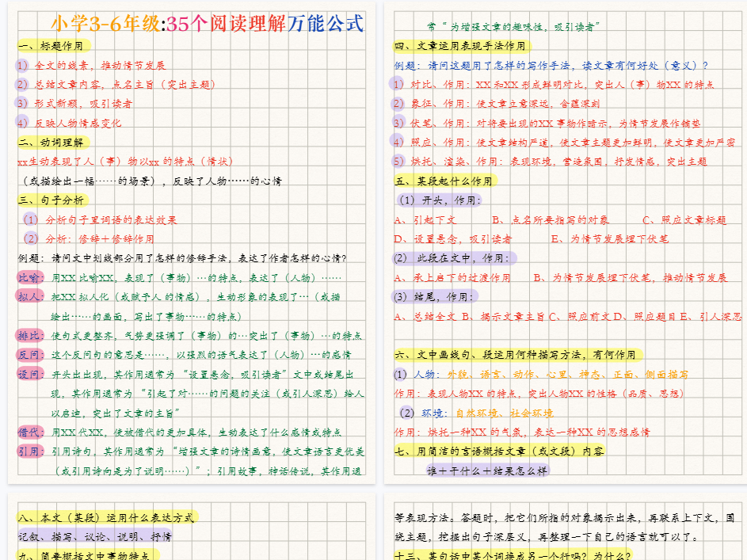Image resolution: width=747 pixels, height=560 pixels.
Task: Select the pink label 引用
Action: (x=29, y=451)
